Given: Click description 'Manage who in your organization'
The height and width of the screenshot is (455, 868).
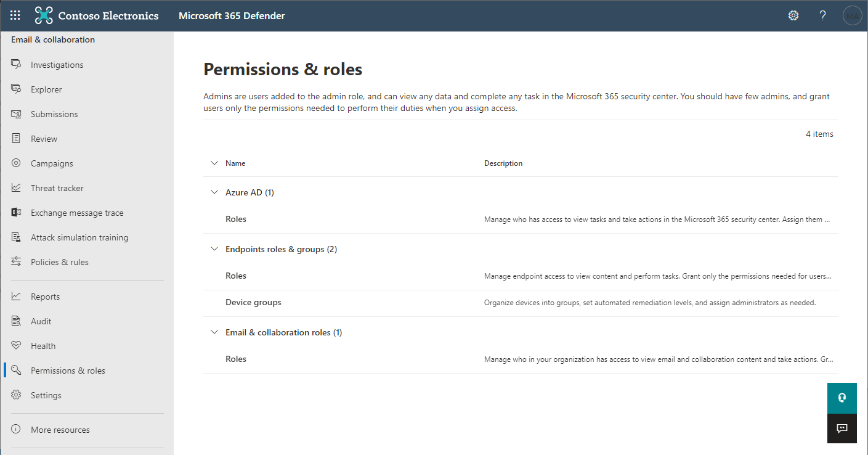Looking at the screenshot, I should (x=659, y=359).
